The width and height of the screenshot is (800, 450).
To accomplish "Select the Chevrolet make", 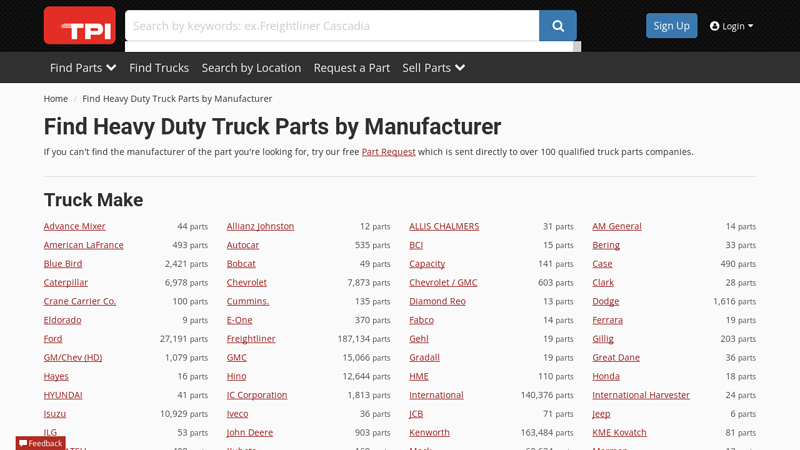I will click(246, 283).
